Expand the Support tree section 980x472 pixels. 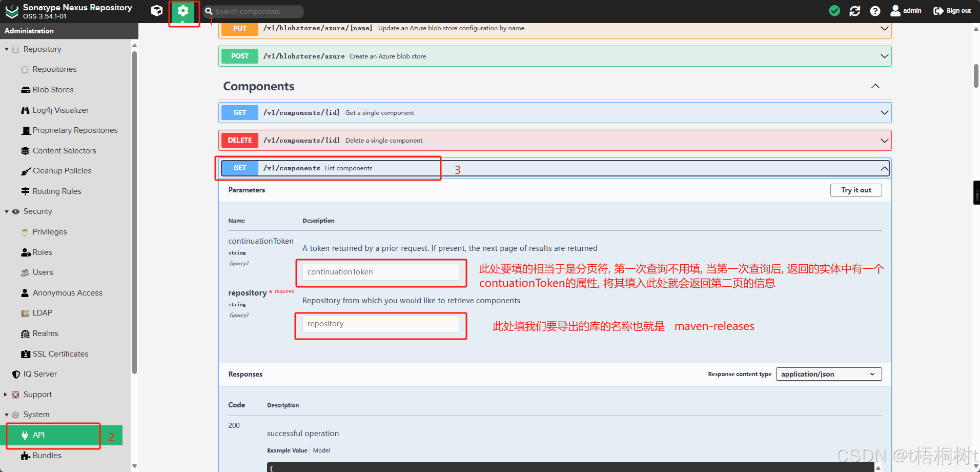pos(6,395)
